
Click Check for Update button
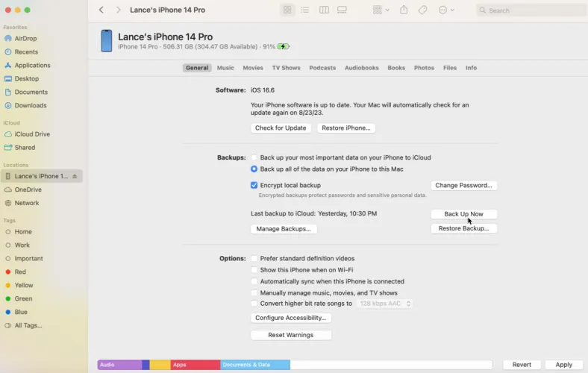[x=281, y=128]
